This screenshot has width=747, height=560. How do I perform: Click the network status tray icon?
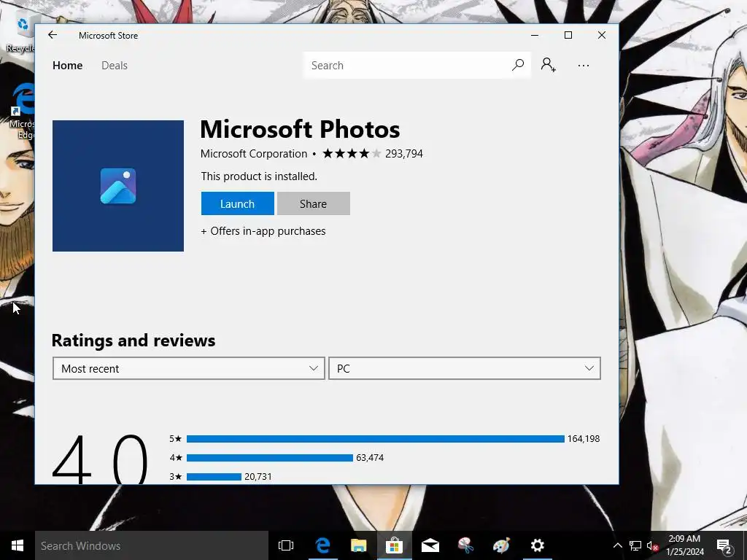635,545
